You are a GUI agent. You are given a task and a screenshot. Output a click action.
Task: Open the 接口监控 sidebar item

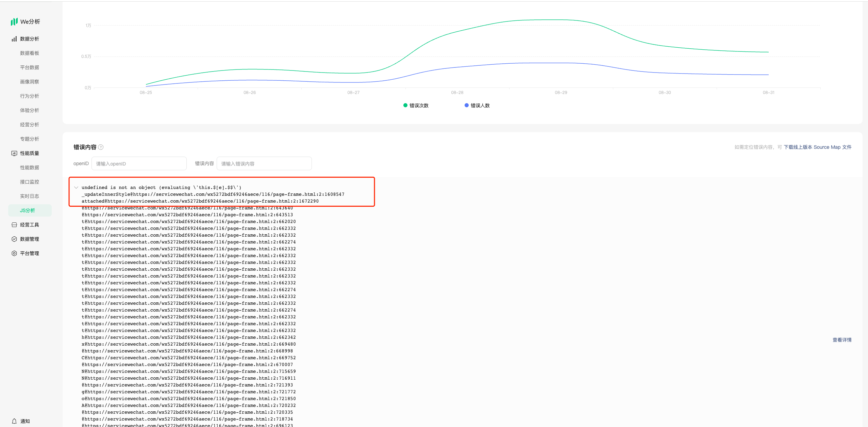pyautogui.click(x=30, y=182)
